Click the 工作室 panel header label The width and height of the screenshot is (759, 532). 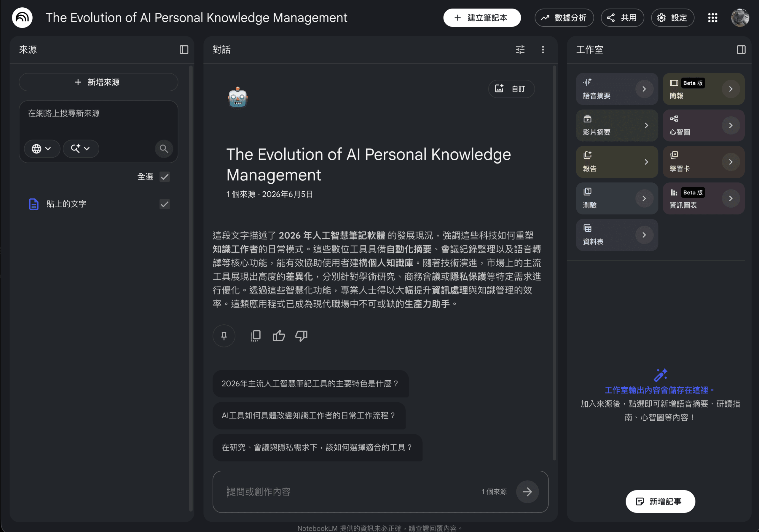coord(590,49)
